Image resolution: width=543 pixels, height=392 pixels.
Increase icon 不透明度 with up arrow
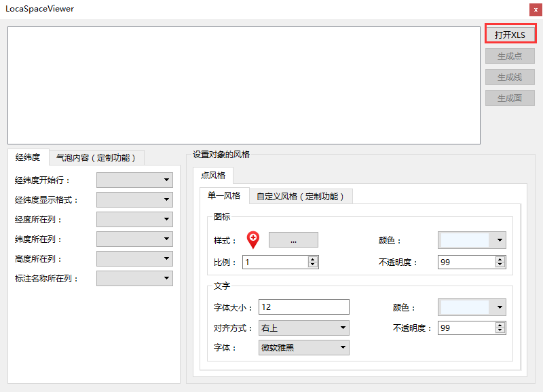(500, 259)
